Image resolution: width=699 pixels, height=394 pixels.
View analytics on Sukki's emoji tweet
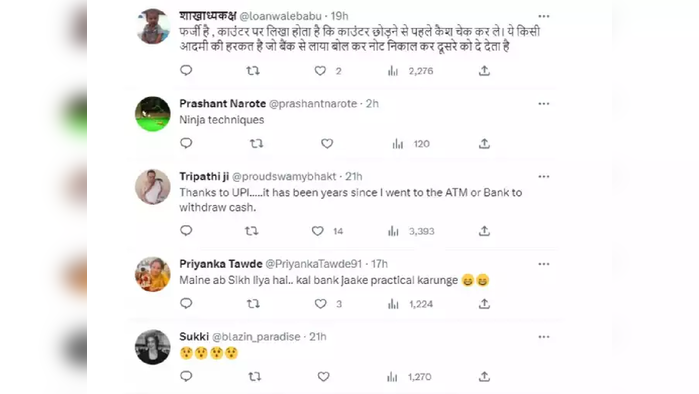(392, 377)
